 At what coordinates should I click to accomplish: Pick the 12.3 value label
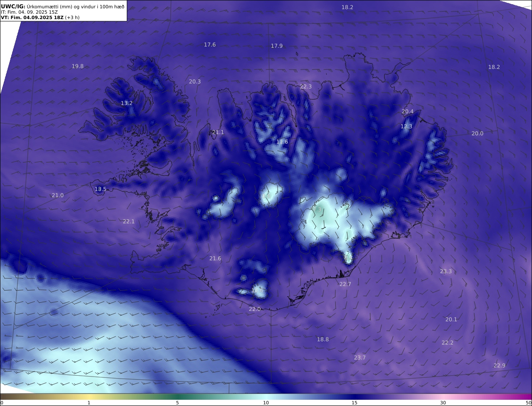click(x=406, y=126)
